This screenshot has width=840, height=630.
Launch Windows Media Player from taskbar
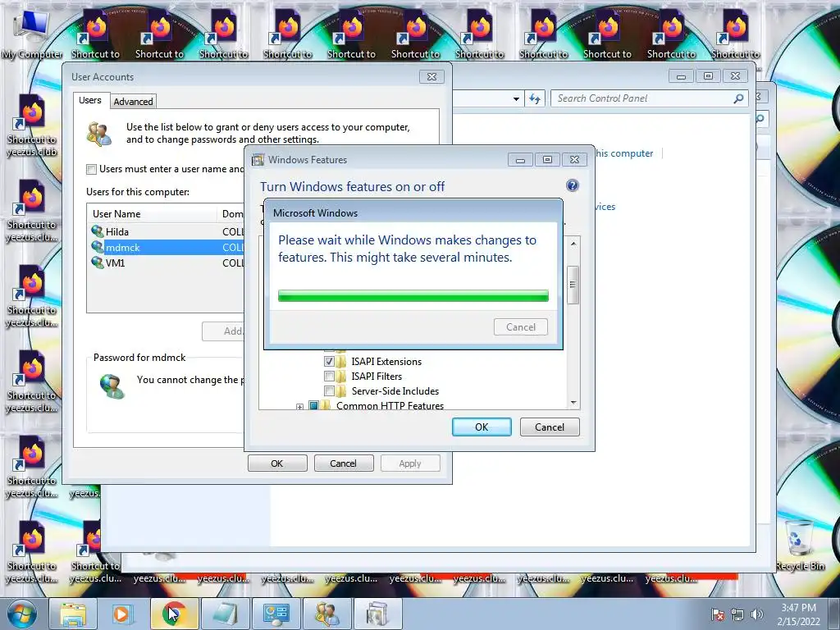[x=122, y=614]
